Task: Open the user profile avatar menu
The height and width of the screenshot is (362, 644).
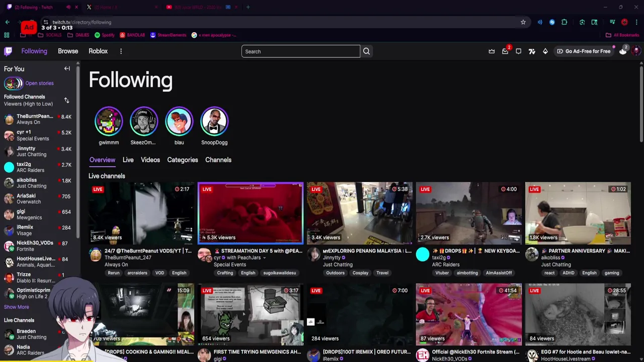Action: click(636, 51)
